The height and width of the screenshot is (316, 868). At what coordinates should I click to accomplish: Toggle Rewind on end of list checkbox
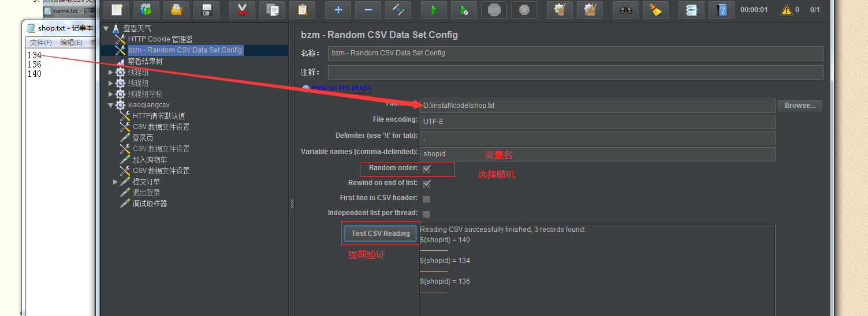coord(426,184)
